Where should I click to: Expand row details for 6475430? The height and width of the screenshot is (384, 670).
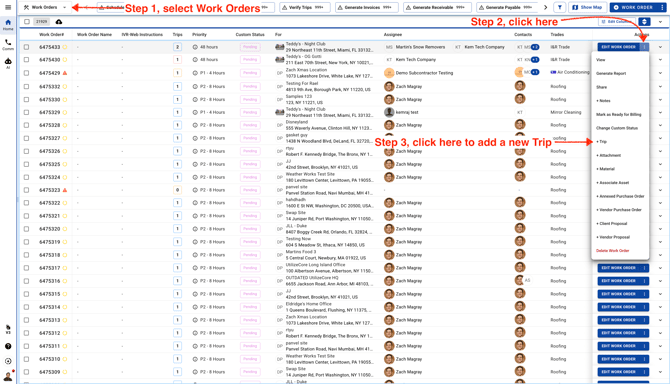click(x=660, y=60)
